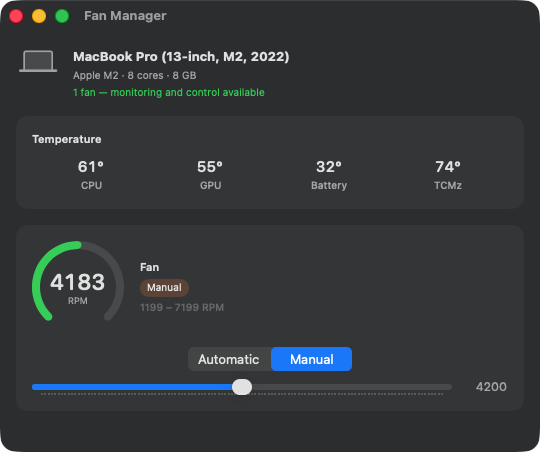This screenshot has width=540, height=452.
Task: Click the 1199 – 7199 RPM range text
Action: [x=182, y=307]
